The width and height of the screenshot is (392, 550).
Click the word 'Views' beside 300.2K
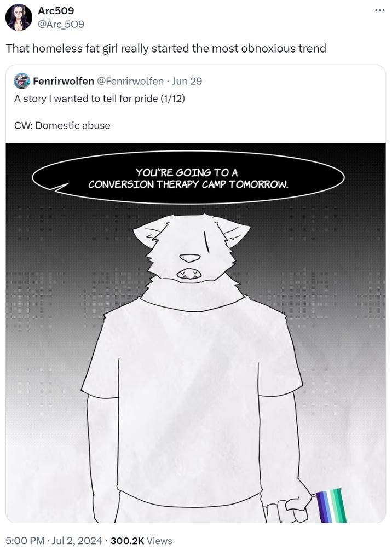(159, 541)
